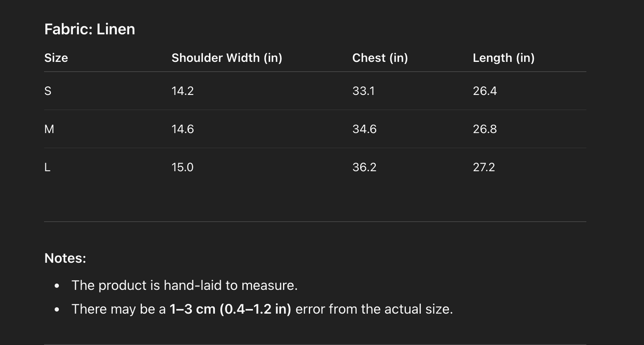Click the 14.2 shoulder width value
Screen dimensions: 644x345
click(x=182, y=91)
